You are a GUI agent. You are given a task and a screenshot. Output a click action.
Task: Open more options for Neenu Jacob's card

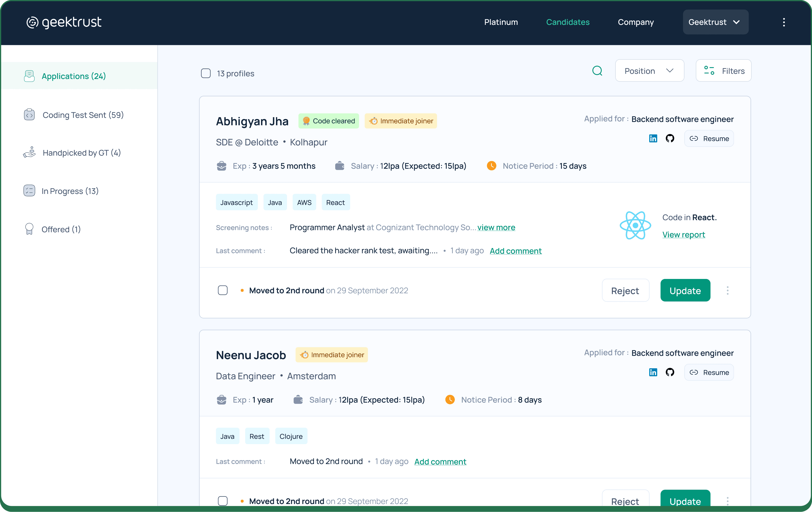pyautogui.click(x=728, y=501)
